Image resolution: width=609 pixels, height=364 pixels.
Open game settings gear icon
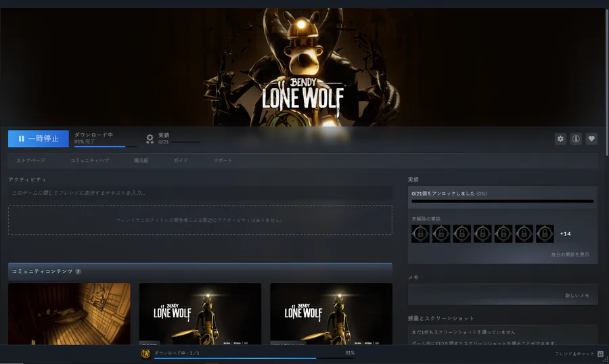pyautogui.click(x=560, y=139)
